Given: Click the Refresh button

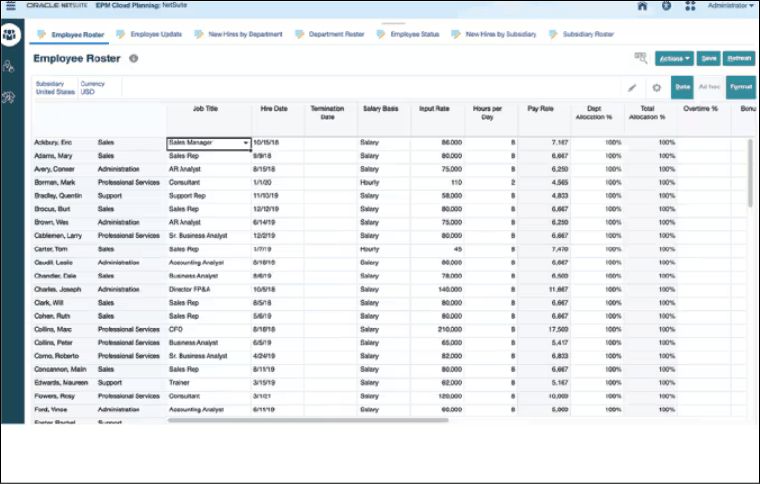Looking at the screenshot, I should click(739, 59).
